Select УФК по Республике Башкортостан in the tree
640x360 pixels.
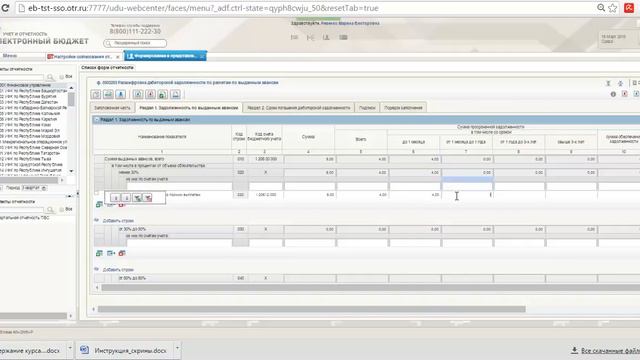point(34,91)
